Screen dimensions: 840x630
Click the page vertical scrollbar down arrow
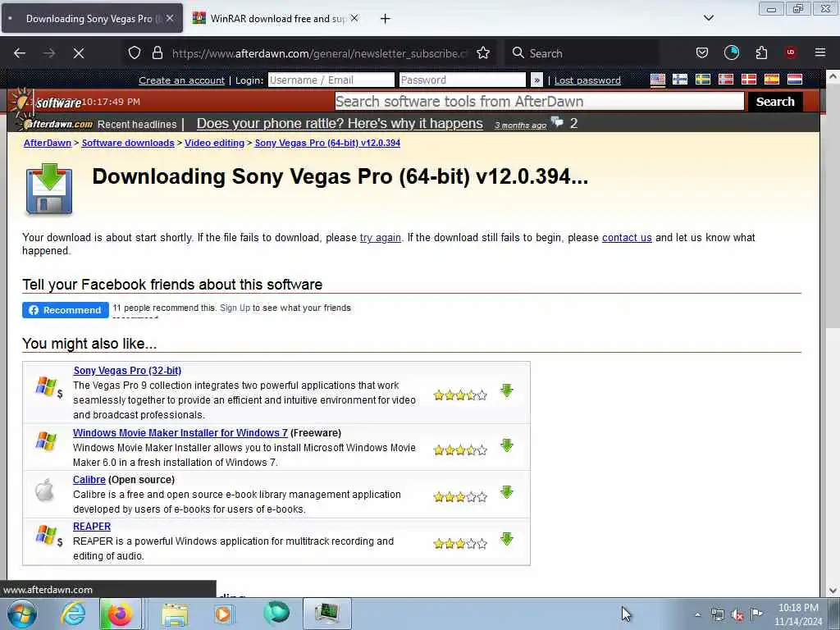pos(833,591)
